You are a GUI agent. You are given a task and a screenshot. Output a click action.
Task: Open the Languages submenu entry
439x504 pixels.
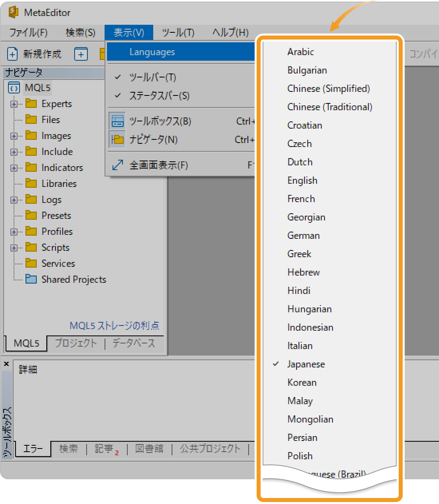180,52
